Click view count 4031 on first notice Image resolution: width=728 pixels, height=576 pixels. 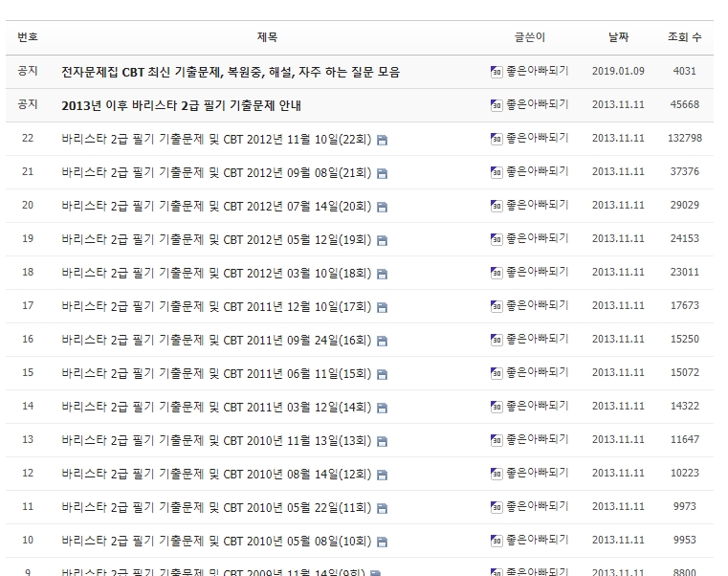[685, 71]
